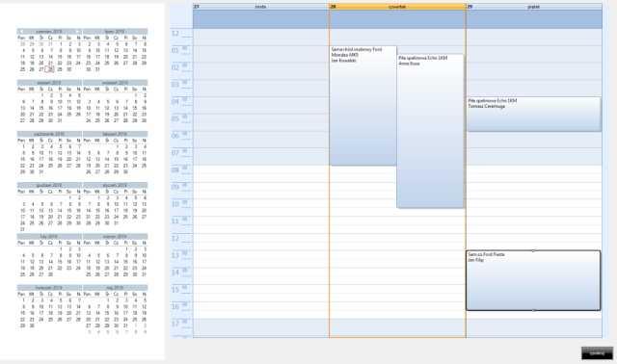Go to previous month in date navigator
The width and height of the screenshot is (617, 364).
21,32
